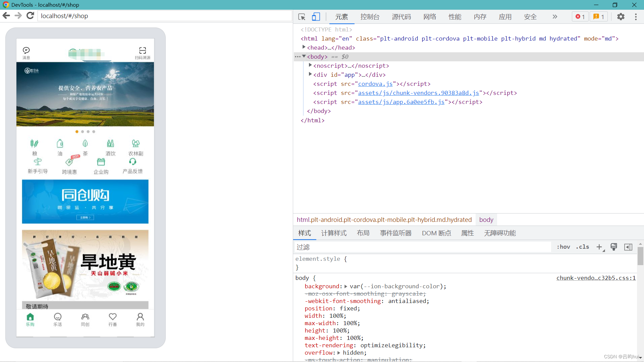Open the 计算样式 computed tab
The image size is (644, 362).
click(x=334, y=233)
